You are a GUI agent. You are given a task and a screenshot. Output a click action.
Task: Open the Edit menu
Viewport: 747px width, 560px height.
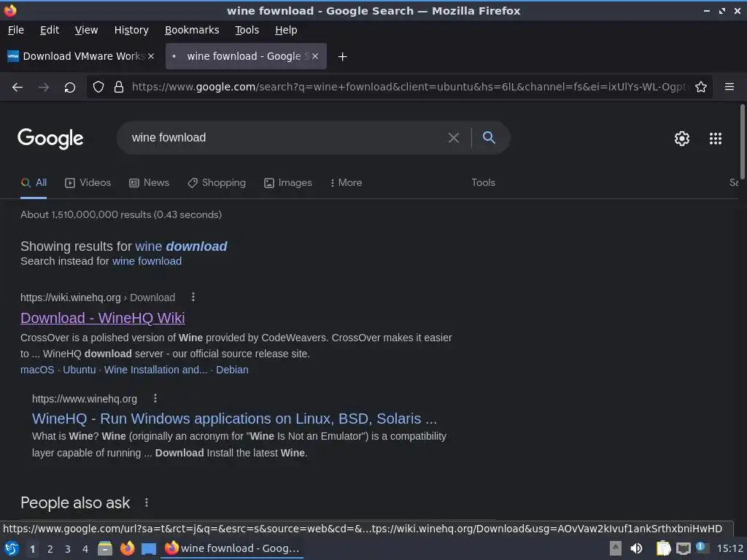point(50,30)
